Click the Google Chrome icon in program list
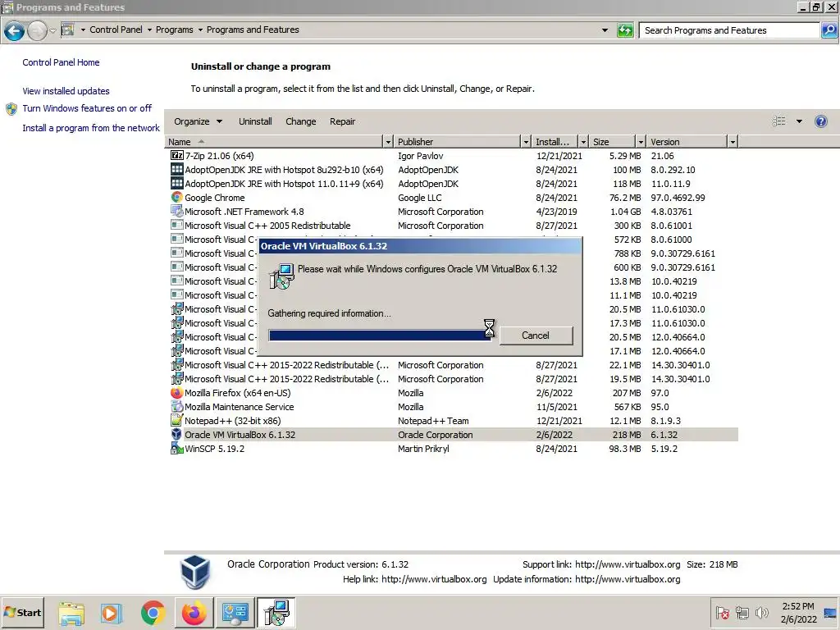This screenshot has height=630, width=840. [177, 197]
